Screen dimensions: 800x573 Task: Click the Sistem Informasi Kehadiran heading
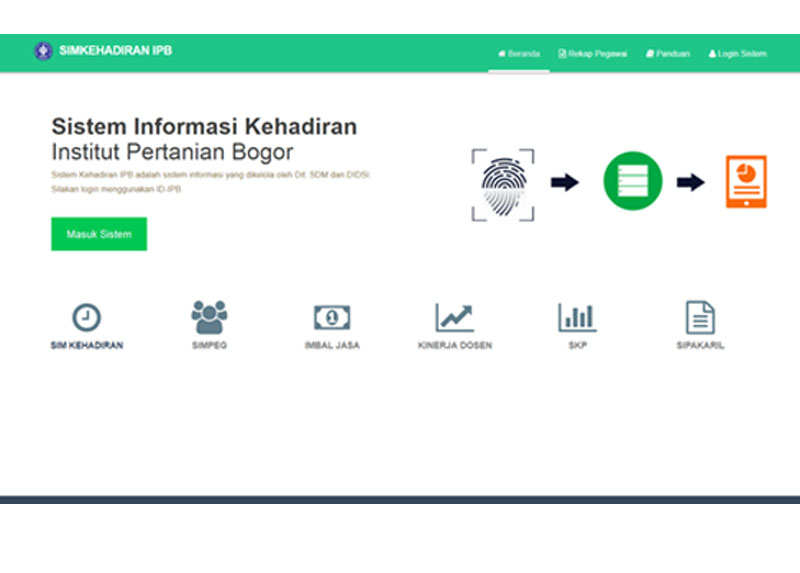(x=204, y=127)
